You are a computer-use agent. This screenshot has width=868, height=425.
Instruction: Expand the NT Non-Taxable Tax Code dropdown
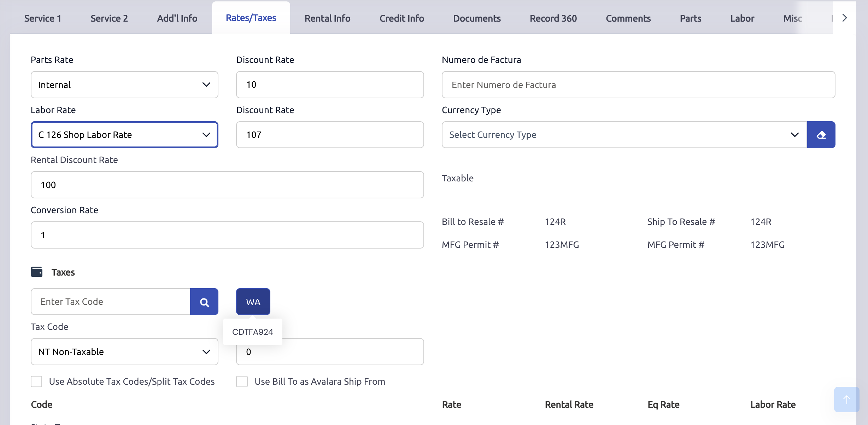[x=124, y=352]
